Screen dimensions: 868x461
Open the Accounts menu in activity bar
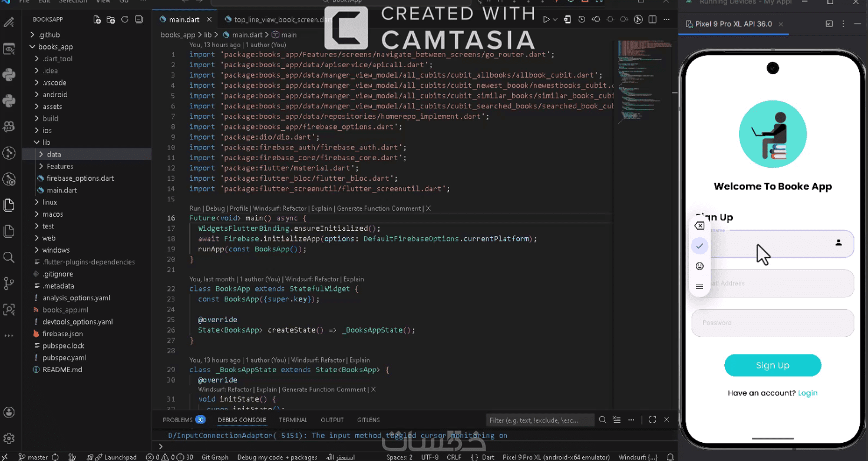(9, 413)
